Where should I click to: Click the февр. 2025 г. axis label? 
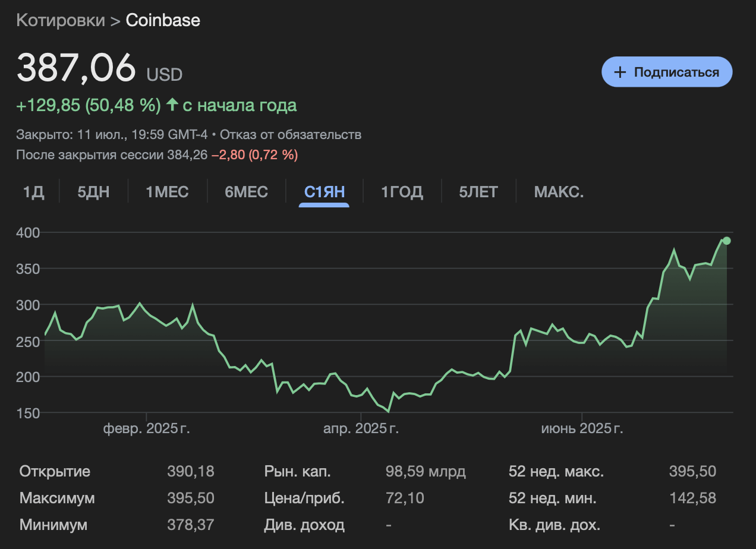click(x=147, y=429)
